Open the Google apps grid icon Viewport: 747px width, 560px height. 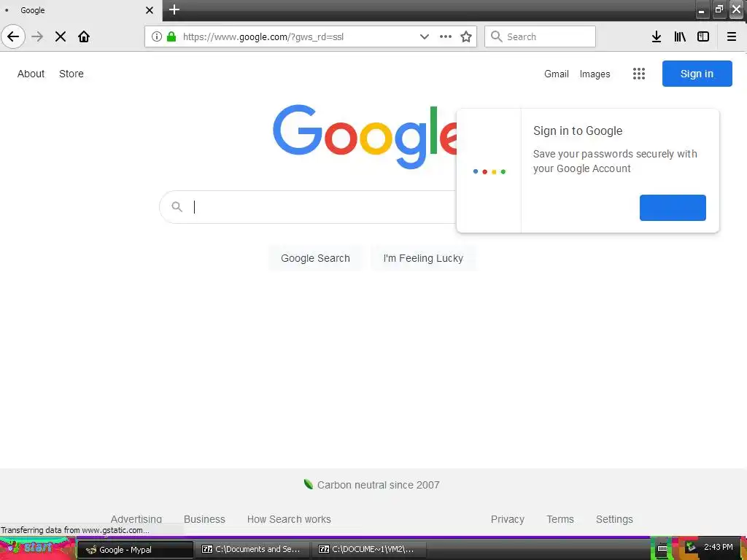[639, 74]
